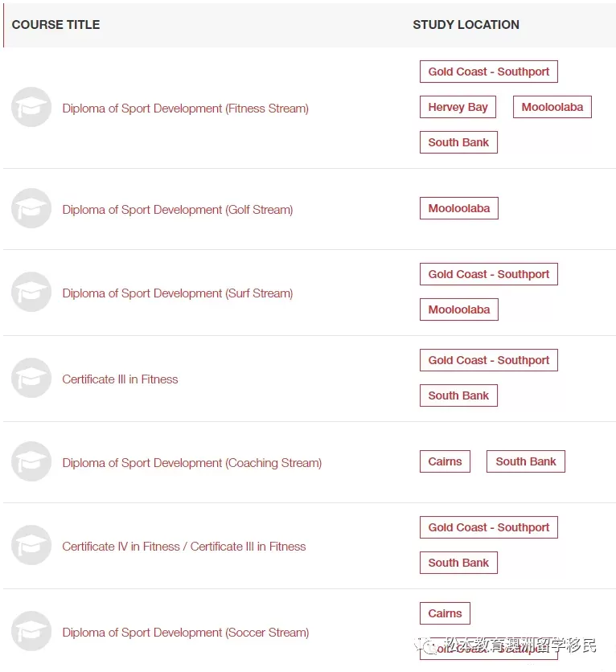
Task: Click the COURSE TITLE column header
Action: click(55, 25)
